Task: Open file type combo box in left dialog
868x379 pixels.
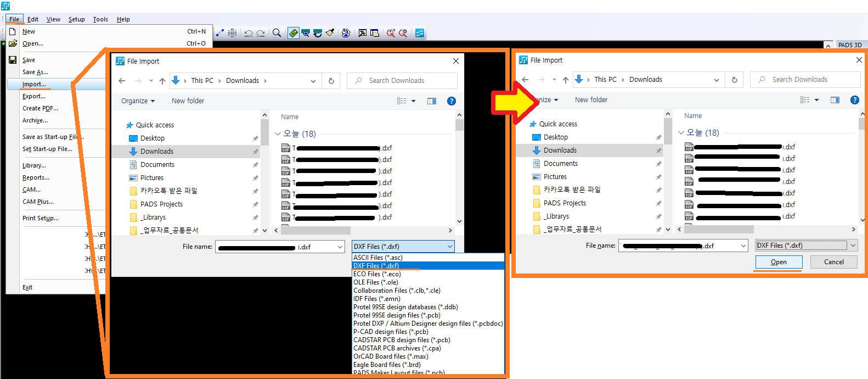Action: [403, 247]
